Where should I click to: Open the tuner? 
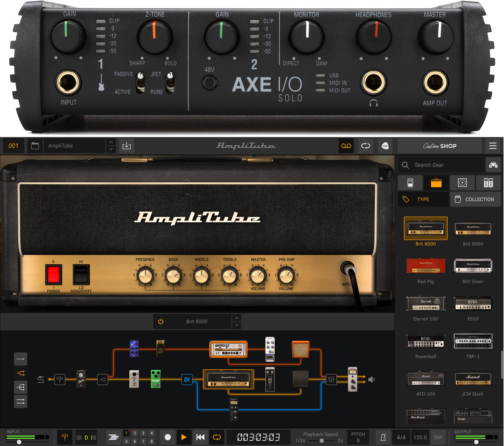pos(65,437)
